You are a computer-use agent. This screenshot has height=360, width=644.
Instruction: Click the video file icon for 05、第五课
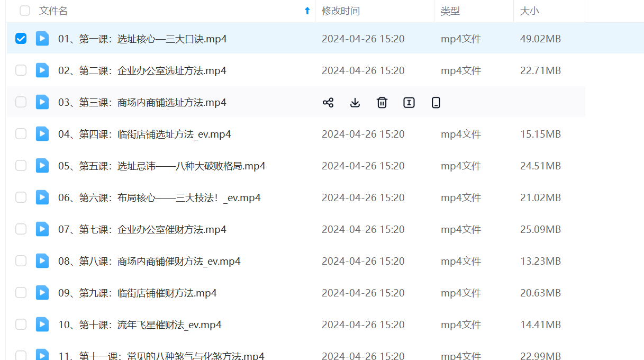42,166
